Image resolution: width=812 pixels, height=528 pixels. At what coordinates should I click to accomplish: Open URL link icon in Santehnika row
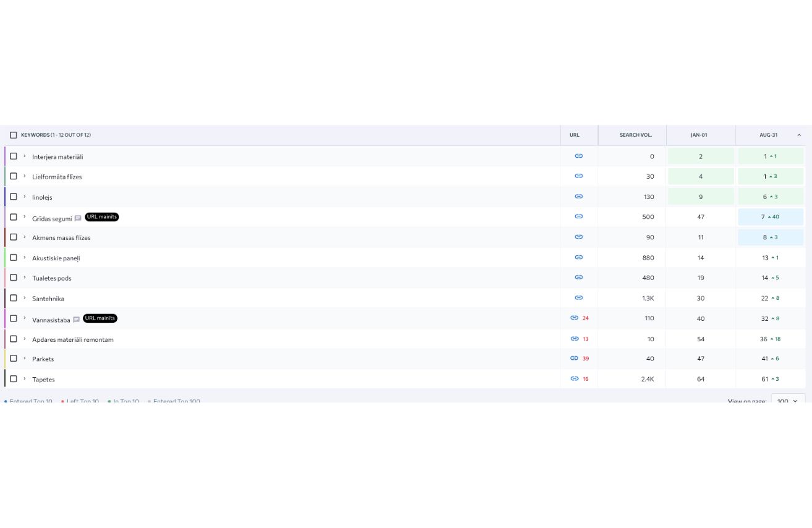pos(578,298)
